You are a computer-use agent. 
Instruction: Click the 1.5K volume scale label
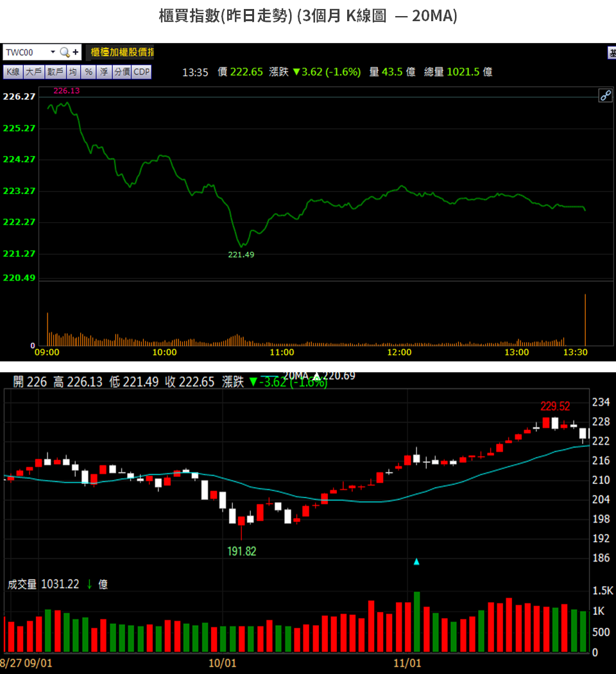click(603, 591)
